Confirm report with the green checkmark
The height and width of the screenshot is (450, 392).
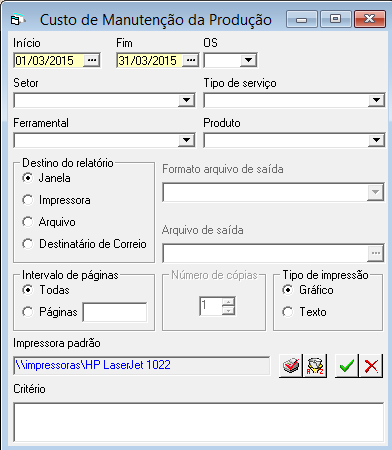coord(347,366)
